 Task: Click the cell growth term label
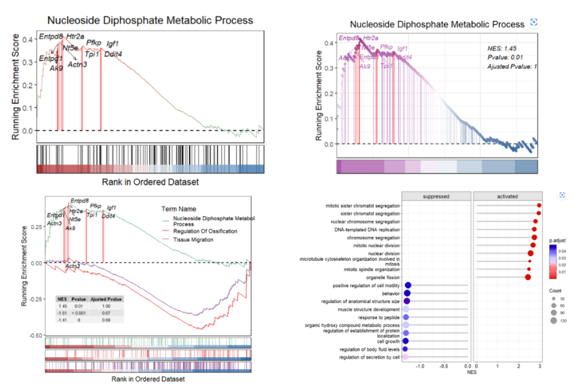pyautogui.click(x=388, y=342)
